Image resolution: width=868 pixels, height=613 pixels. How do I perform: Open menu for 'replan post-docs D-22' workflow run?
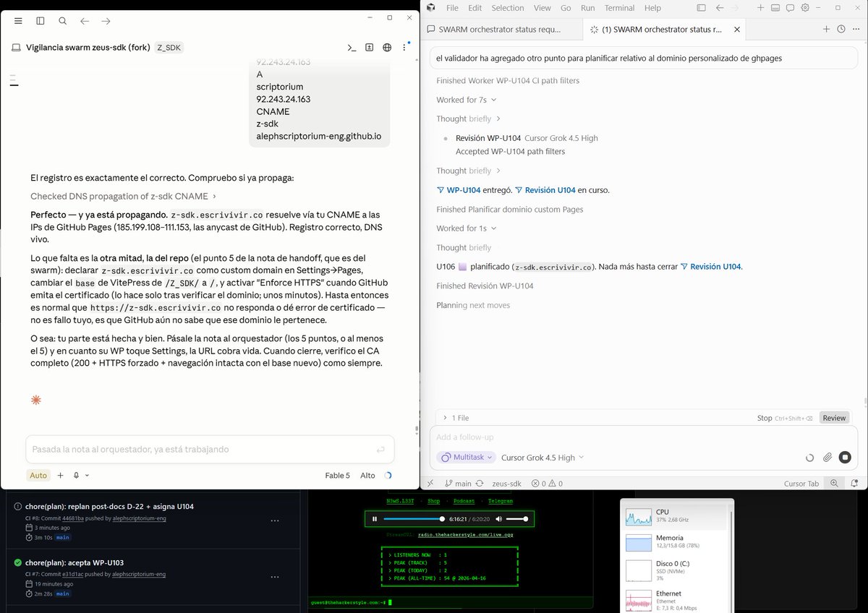pos(275,520)
